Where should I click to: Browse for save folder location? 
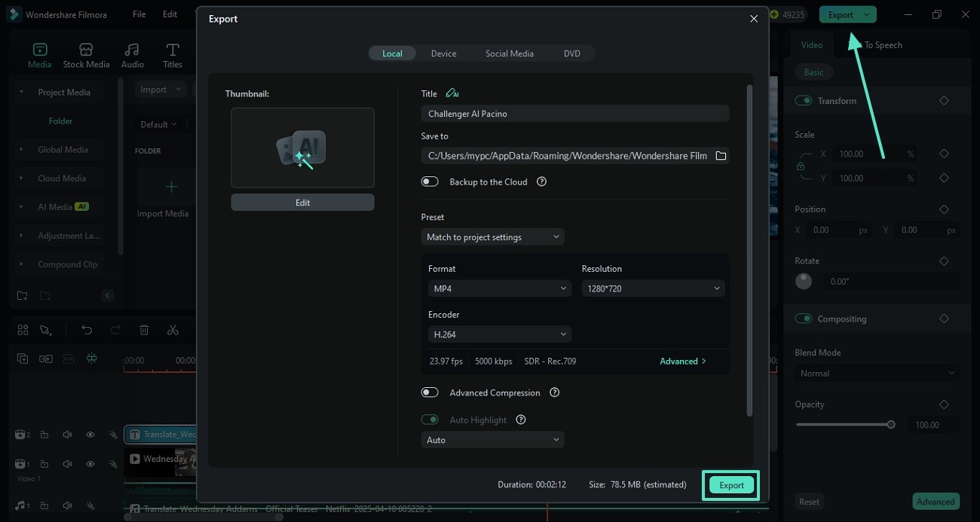pos(721,156)
